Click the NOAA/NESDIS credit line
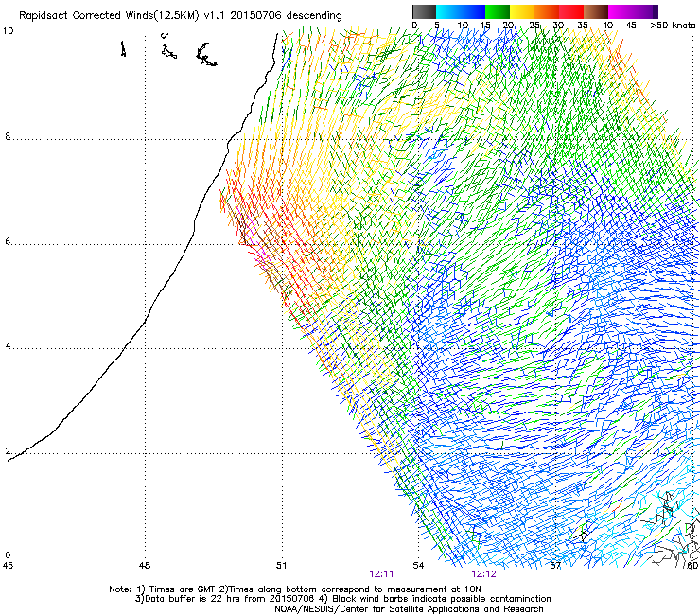This screenshot has width=700, height=615. pyautogui.click(x=409, y=609)
